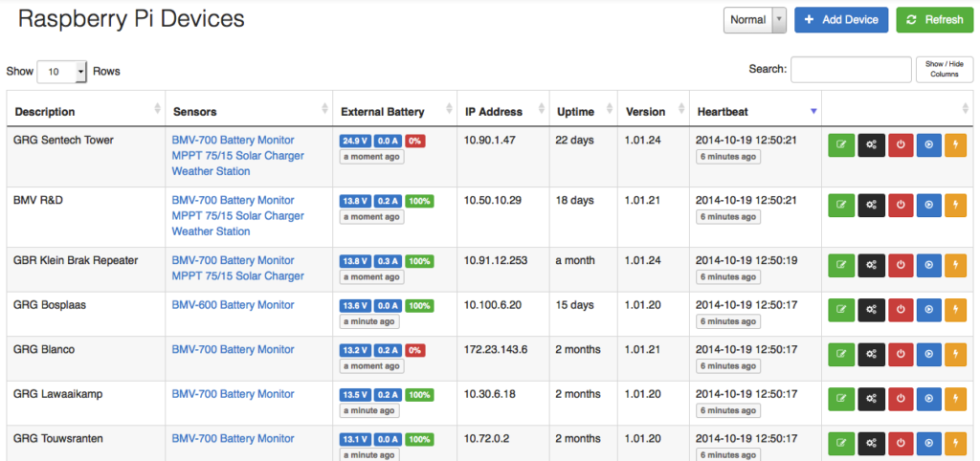Viewport: 980px width, 461px height.
Task: Click orange lightning icon for GRG Sentech Tower
Action: [x=957, y=145]
